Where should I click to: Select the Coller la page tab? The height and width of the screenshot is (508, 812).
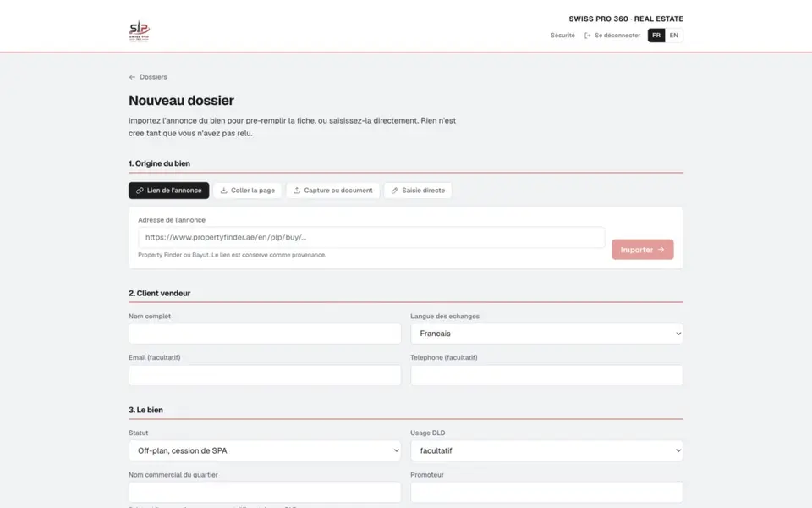(248, 190)
